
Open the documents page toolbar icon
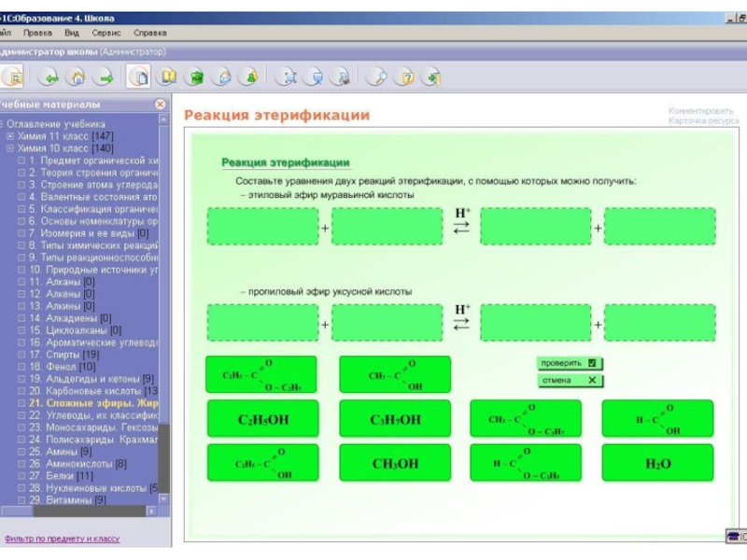138,77
